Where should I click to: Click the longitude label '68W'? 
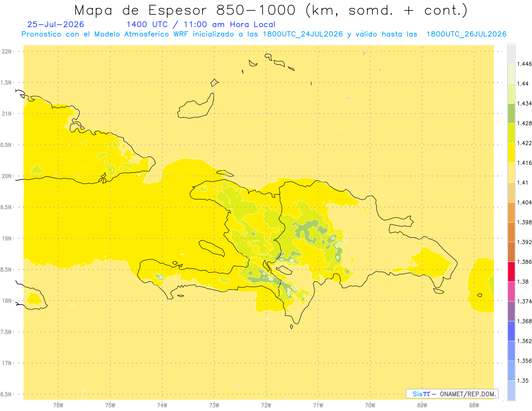tap(474, 405)
